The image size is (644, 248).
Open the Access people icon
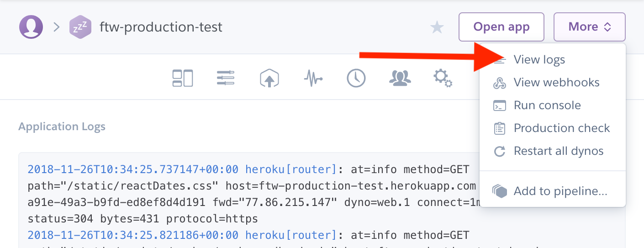coord(400,78)
